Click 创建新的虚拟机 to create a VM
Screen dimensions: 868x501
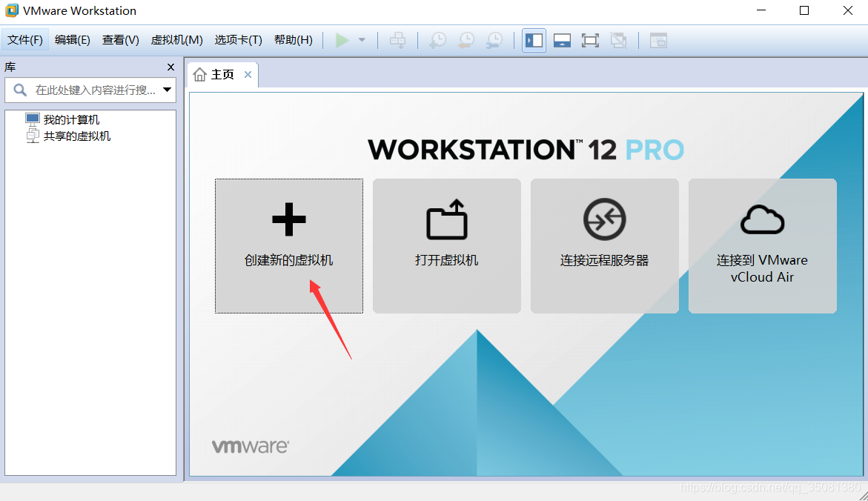coord(288,245)
